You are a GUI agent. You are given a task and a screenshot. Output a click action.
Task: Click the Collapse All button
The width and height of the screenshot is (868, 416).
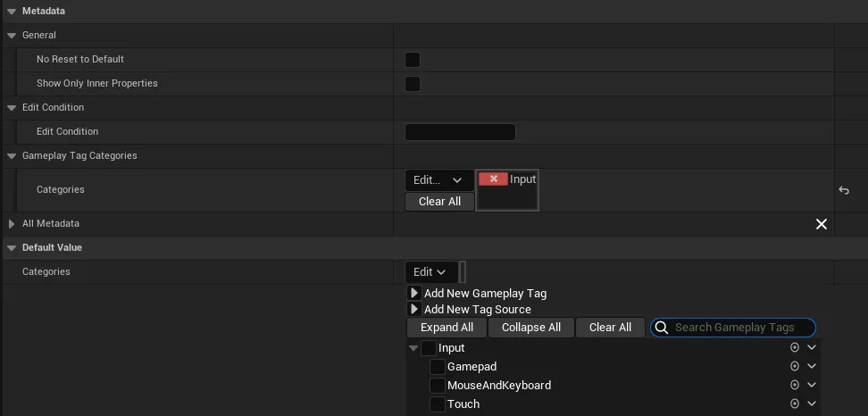pos(531,328)
